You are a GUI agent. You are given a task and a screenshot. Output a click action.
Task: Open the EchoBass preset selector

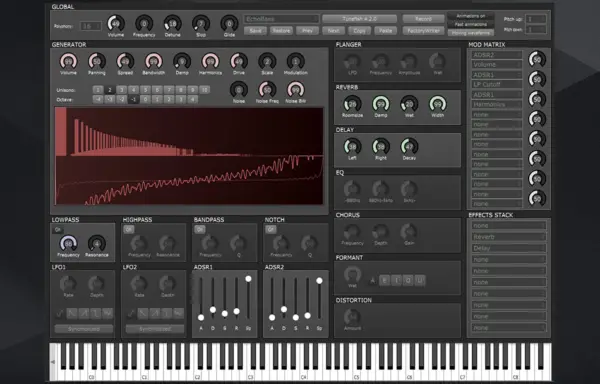pyautogui.click(x=281, y=19)
